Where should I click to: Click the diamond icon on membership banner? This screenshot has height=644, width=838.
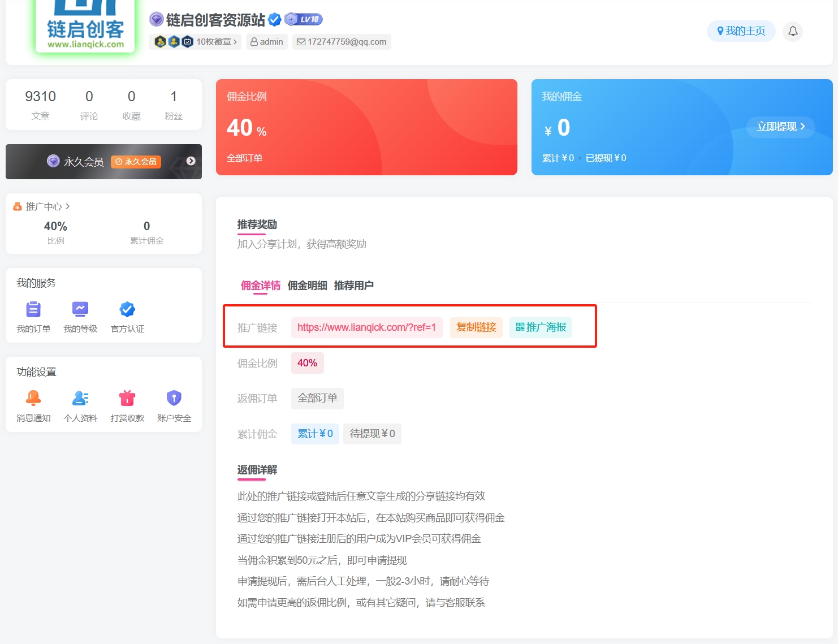click(x=53, y=161)
